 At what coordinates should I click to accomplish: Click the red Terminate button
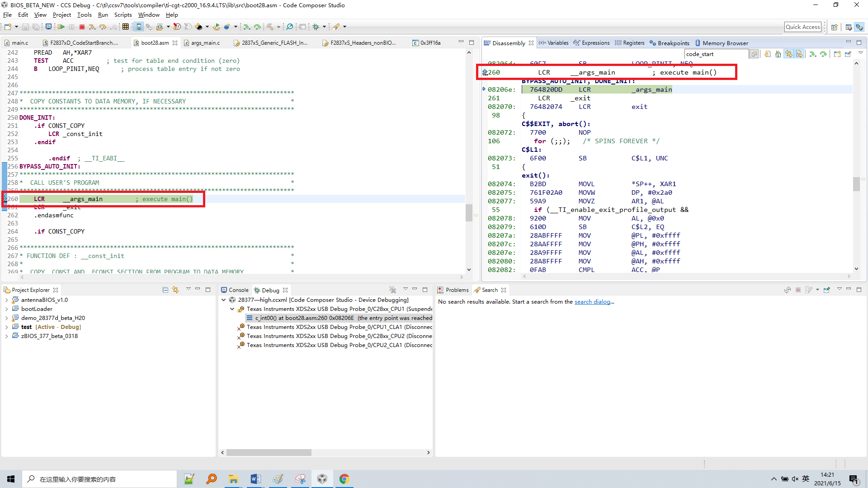click(82, 27)
